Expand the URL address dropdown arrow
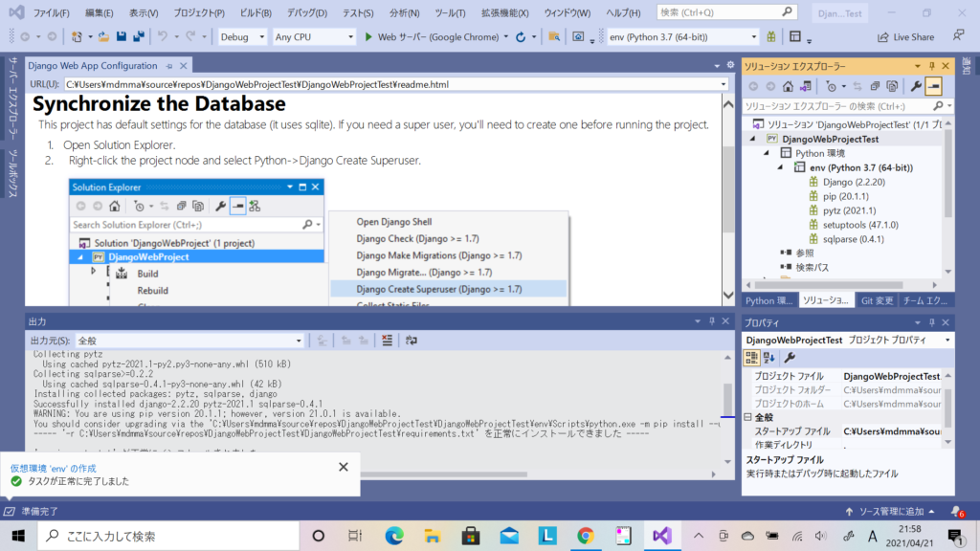Screen dimensions: 980x551 724,84
